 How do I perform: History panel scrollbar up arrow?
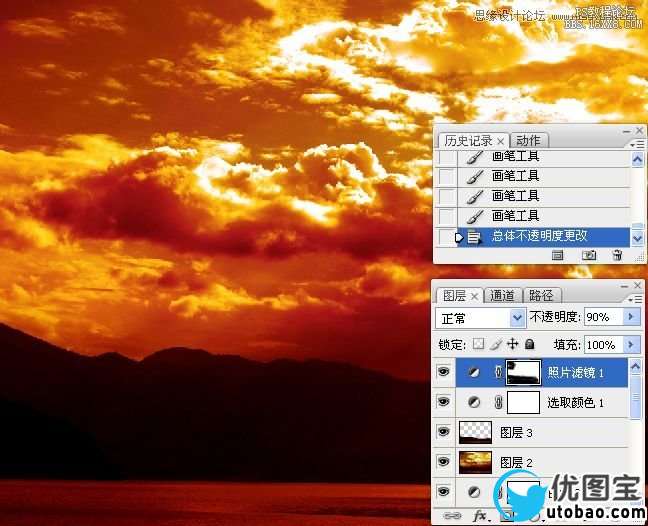tap(637, 159)
